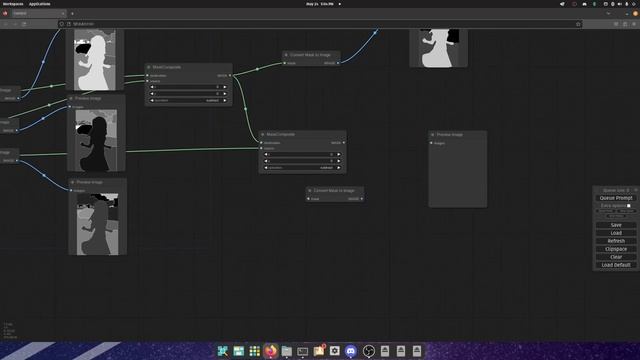Collapse the lower MaskComposite node via its dot

click(x=263, y=134)
